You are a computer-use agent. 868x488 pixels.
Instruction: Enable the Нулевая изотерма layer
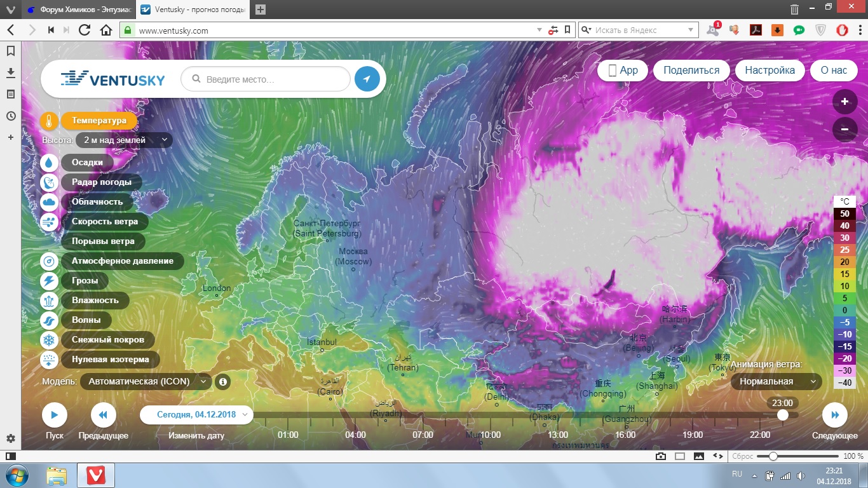(110, 360)
